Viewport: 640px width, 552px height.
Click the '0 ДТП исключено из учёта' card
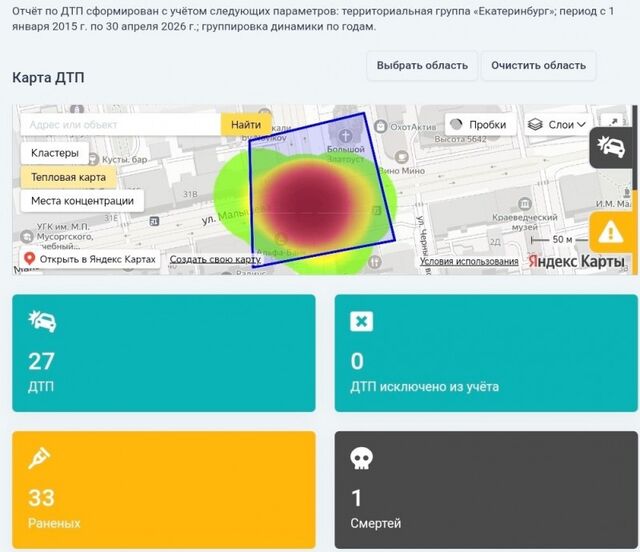pos(486,353)
